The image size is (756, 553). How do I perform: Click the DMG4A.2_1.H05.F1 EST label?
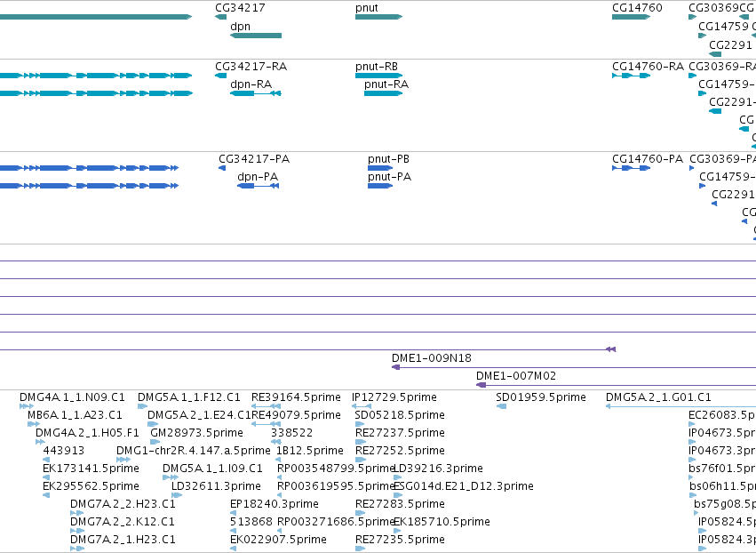pos(87,433)
